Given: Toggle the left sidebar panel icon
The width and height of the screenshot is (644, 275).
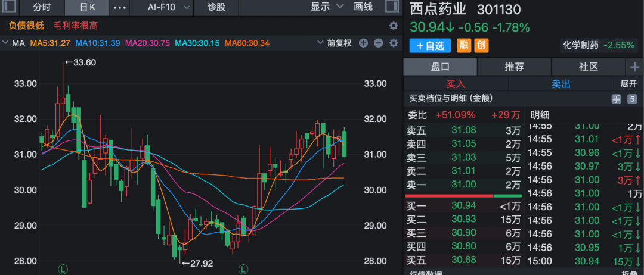Looking at the screenshot, I should click(x=10, y=7).
